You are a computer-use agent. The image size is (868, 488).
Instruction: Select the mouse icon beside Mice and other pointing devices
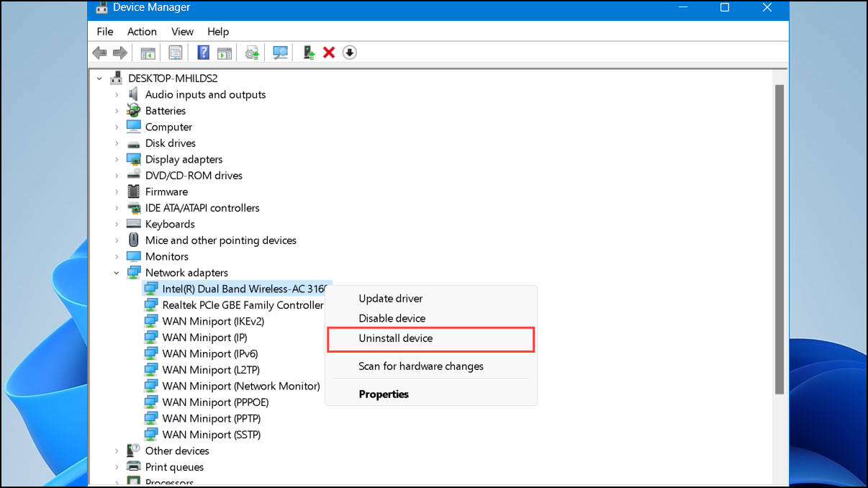(x=134, y=240)
